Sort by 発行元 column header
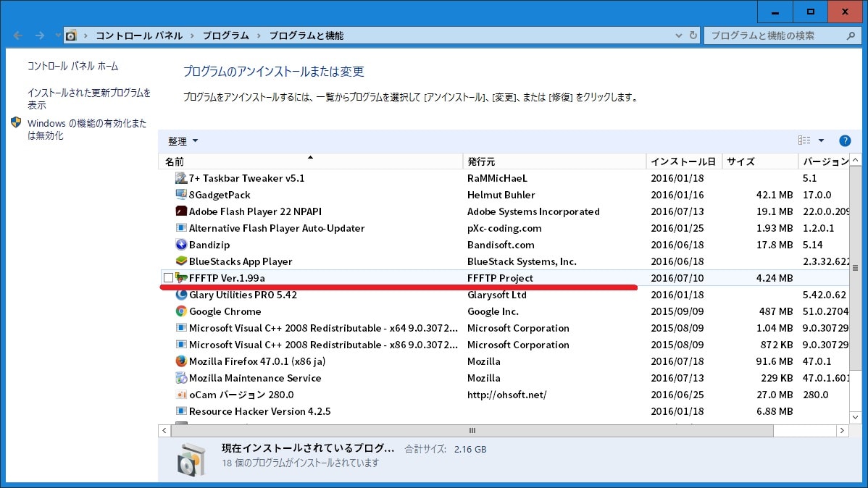The width and height of the screenshot is (868, 488). (x=554, y=161)
